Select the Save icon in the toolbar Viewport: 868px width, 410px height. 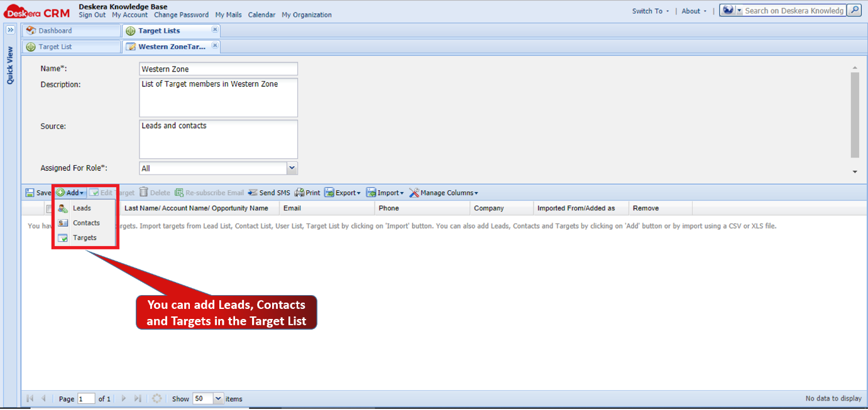pos(31,192)
